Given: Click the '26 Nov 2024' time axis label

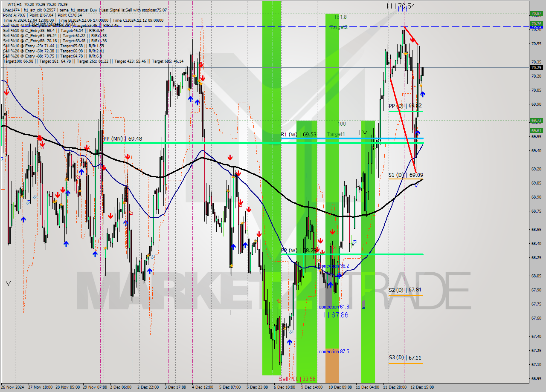Looking at the screenshot, I should pyautogui.click(x=13, y=387).
